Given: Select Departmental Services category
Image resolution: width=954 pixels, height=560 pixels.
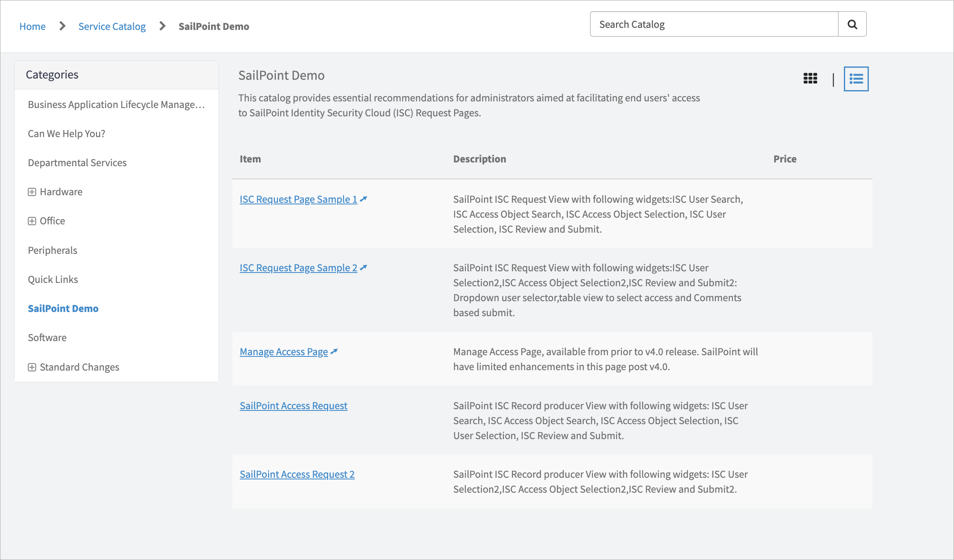Looking at the screenshot, I should 77,162.
